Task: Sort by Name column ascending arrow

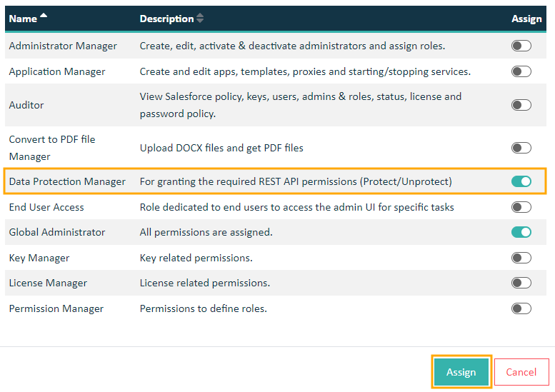Action: coord(44,15)
